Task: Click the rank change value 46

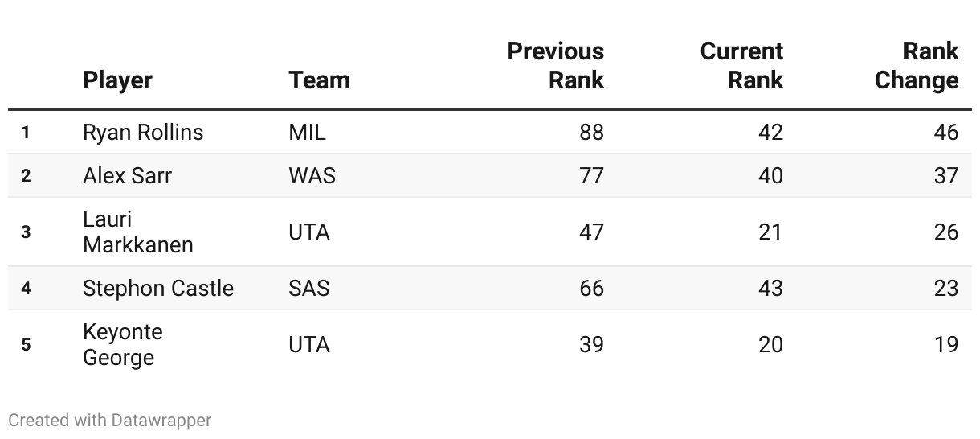Action: [946, 133]
